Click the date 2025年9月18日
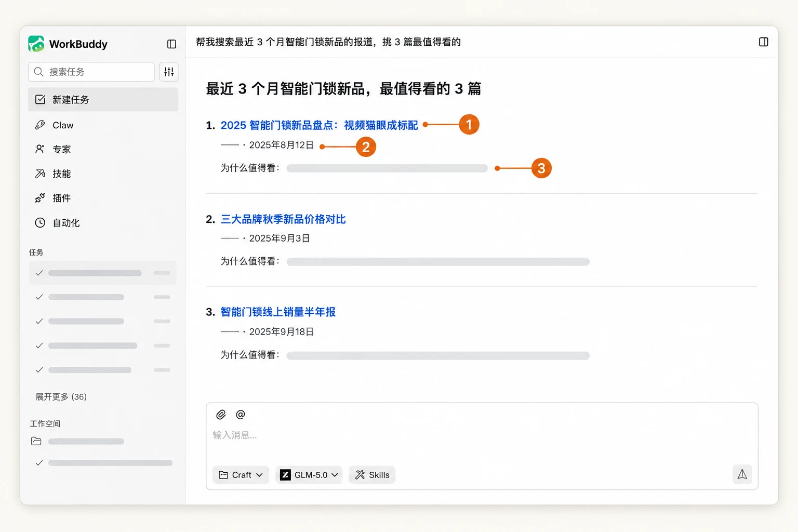The height and width of the screenshot is (532, 798). 281,331
